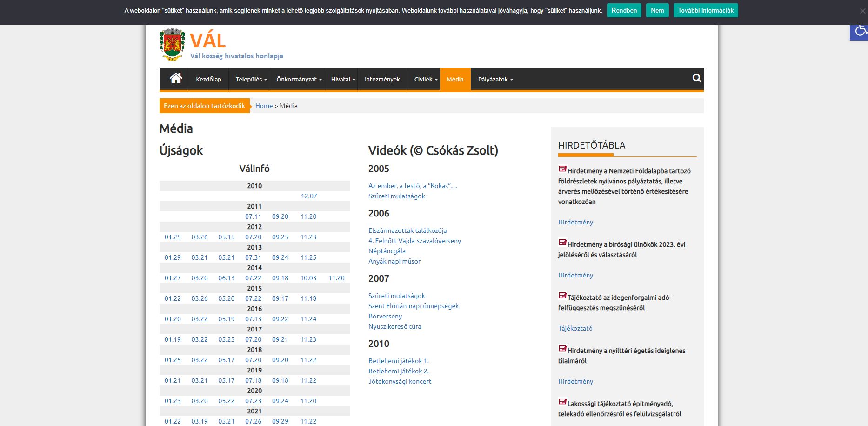Open Tájékoztató link under idegenforgalmi adó notice
The image size is (868, 426).
point(575,328)
